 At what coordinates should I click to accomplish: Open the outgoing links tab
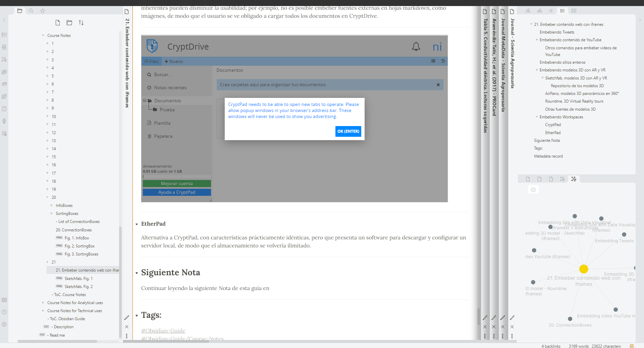(x=539, y=11)
